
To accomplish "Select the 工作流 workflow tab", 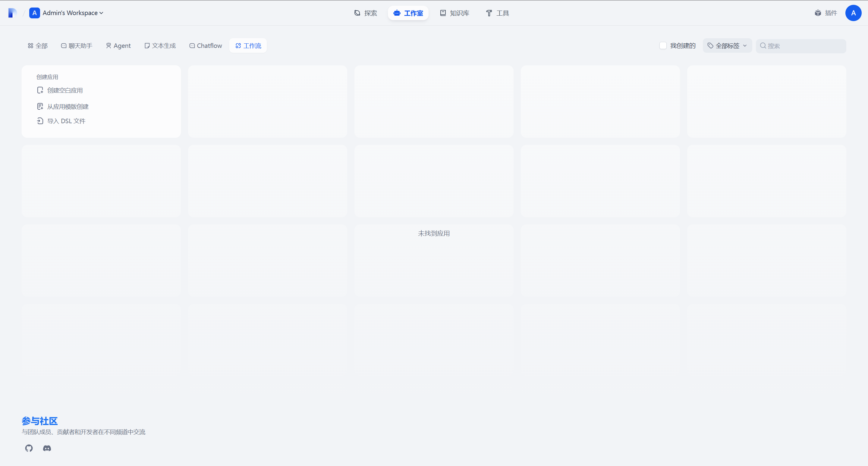I will (x=248, y=45).
